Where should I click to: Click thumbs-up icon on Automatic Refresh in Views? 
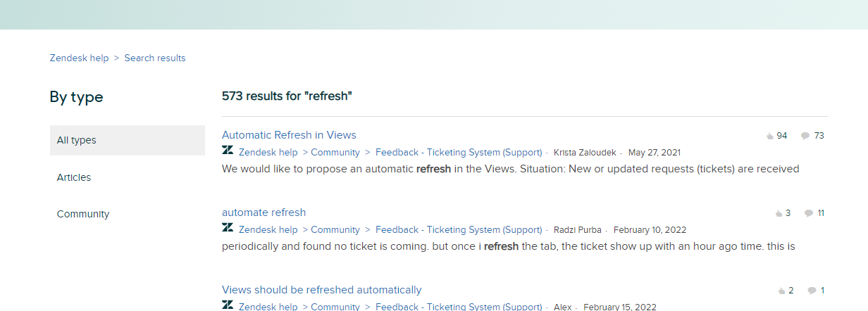[x=769, y=137]
